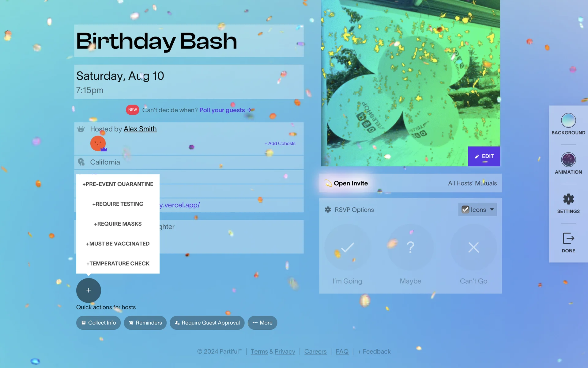Viewport: 588px width, 368px height.
Task: Select the Maybe question mark icon
Action: tap(410, 247)
